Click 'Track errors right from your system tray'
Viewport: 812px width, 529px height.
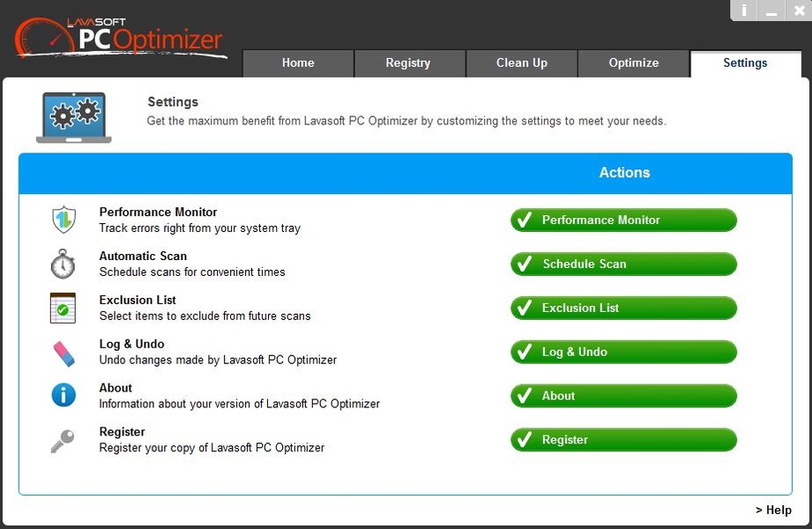pos(200,228)
